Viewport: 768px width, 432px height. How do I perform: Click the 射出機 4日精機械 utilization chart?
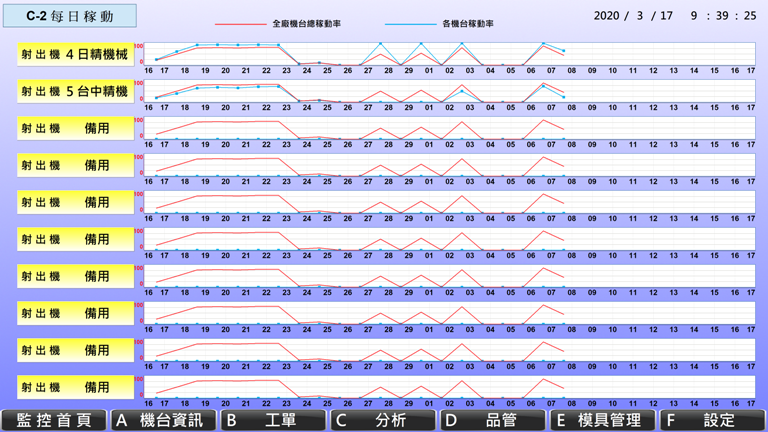coord(450,54)
